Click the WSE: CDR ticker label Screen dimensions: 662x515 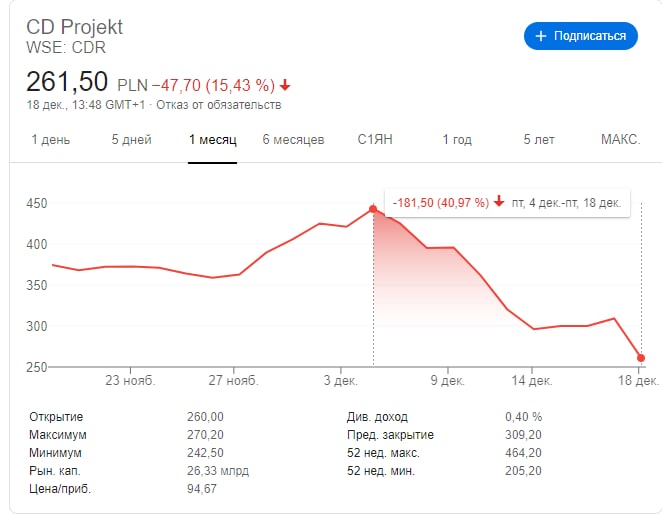click(66, 47)
